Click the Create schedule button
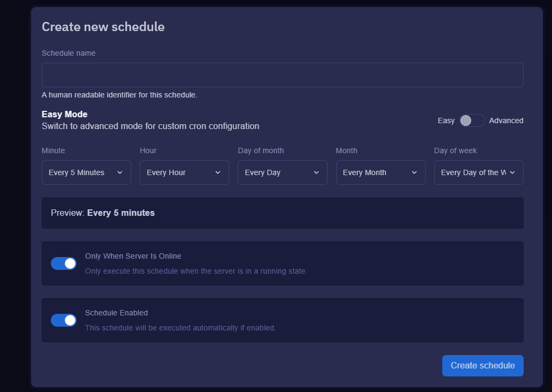The image size is (552, 392). pyautogui.click(x=482, y=366)
